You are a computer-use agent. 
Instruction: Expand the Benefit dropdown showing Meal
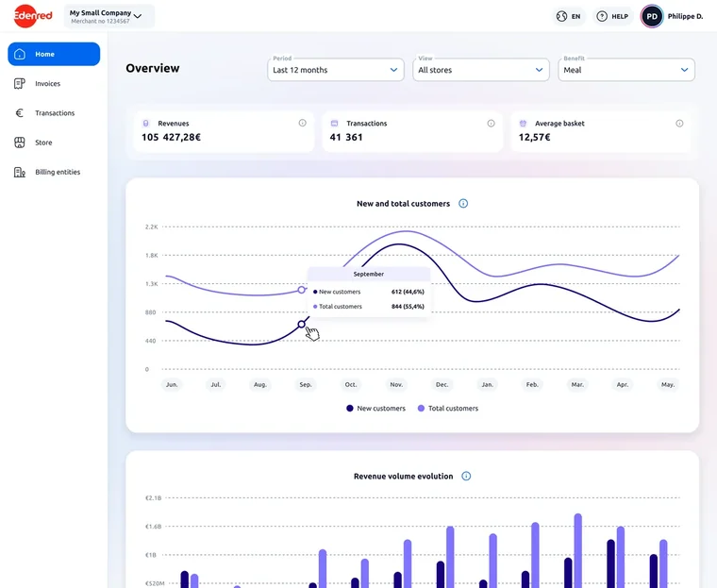click(626, 70)
